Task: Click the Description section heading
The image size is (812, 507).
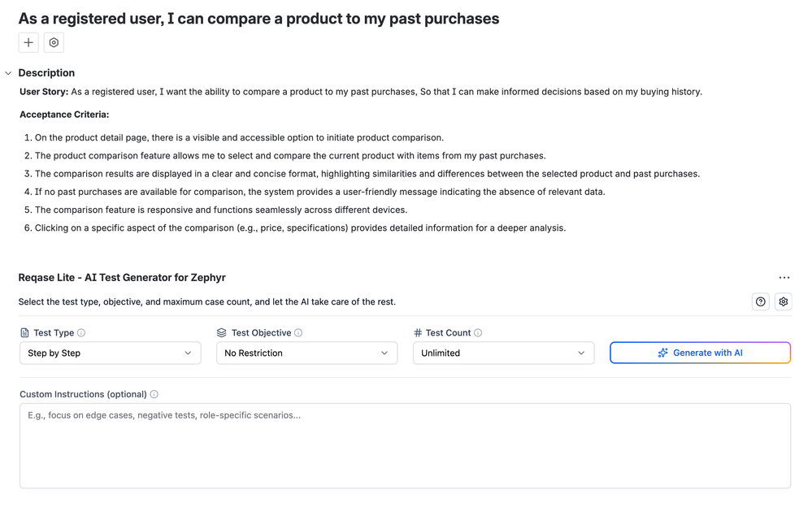Action: tap(46, 73)
